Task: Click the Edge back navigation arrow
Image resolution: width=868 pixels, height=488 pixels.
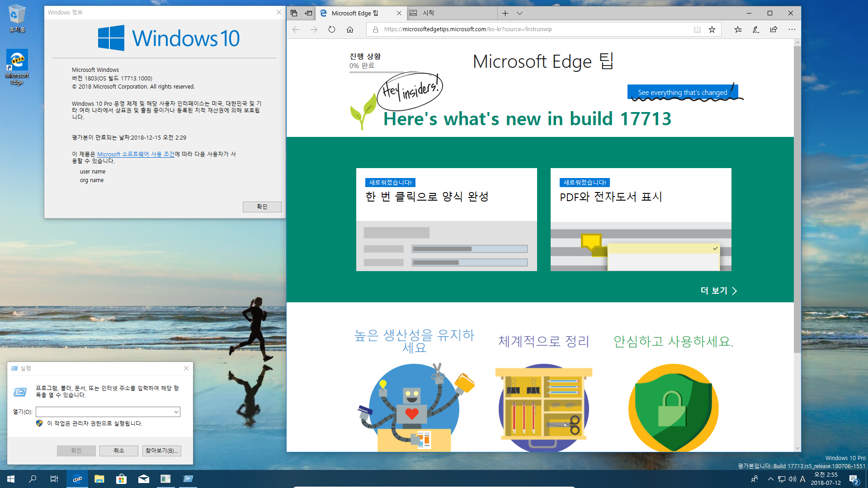Action: pyautogui.click(x=296, y=29)
